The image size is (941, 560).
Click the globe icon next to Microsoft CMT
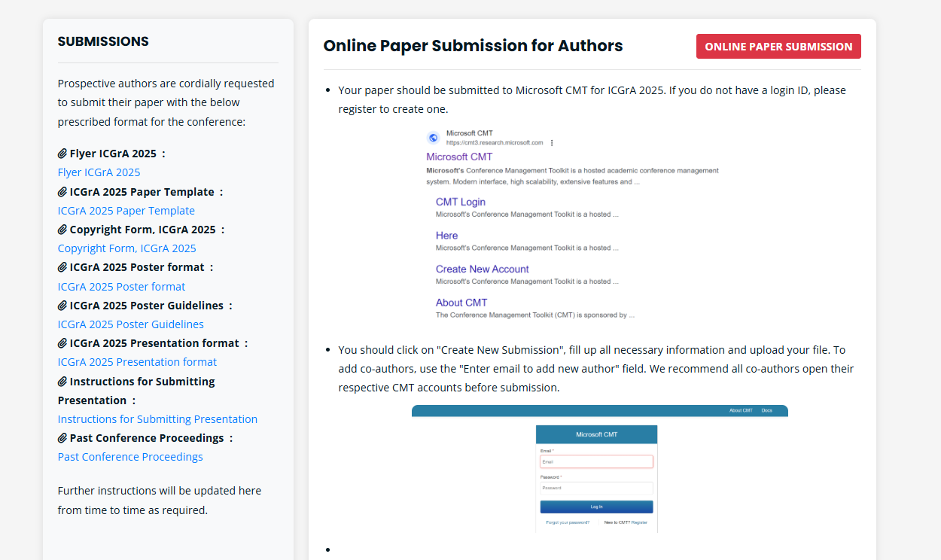(x=433, y=138)
